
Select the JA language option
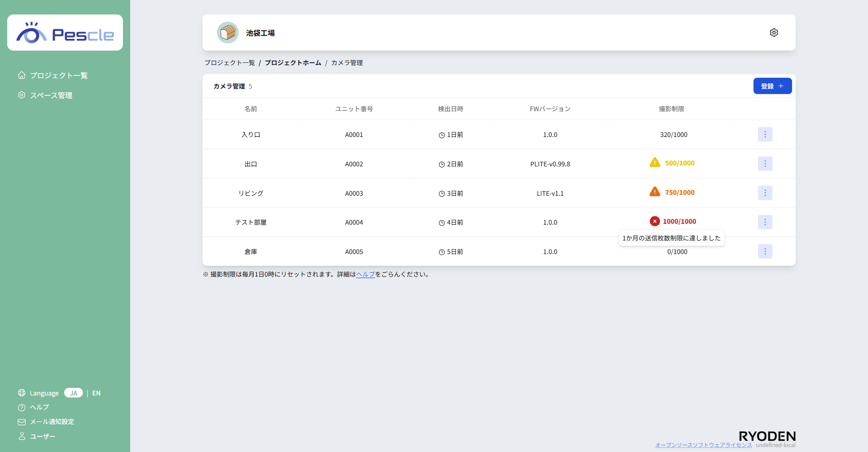pyautogui.click(x=73, y=393)
